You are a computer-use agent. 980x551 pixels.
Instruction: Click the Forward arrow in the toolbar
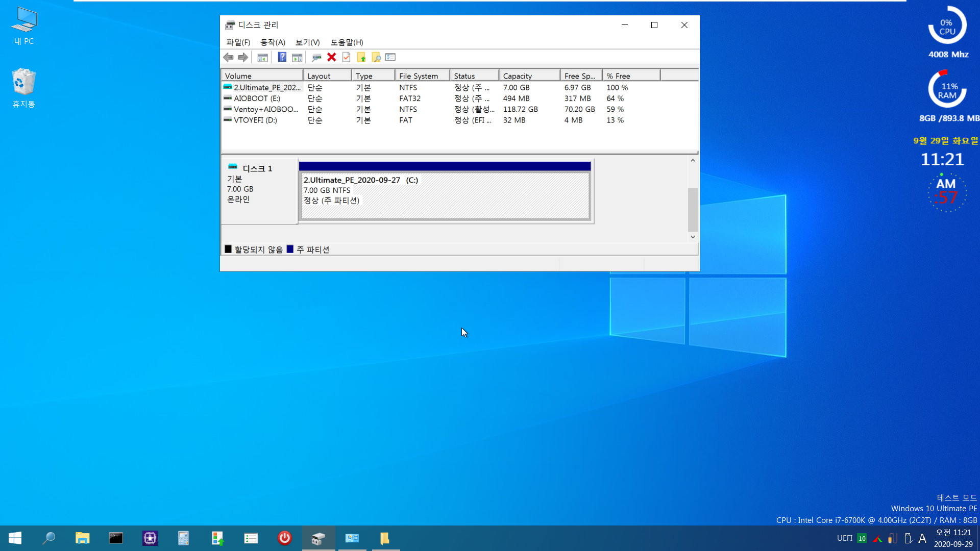point(243,58)
